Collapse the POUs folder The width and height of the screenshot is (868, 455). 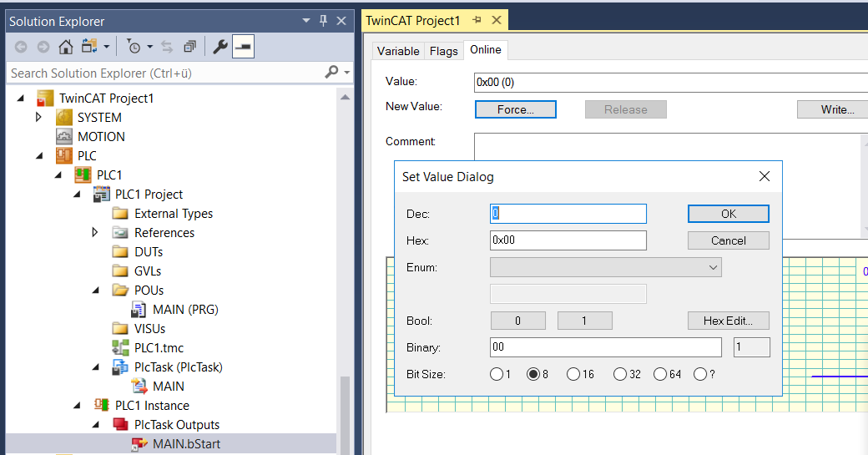[96, 291]
